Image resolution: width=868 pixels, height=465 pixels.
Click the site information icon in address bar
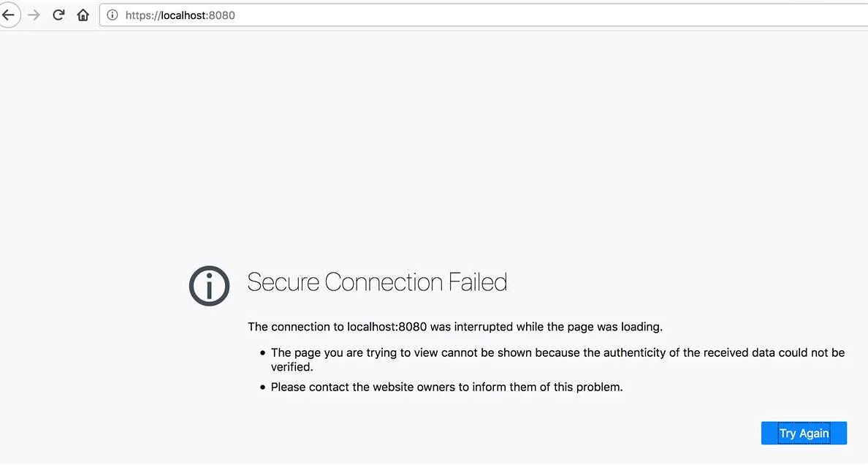pos(111,15)
